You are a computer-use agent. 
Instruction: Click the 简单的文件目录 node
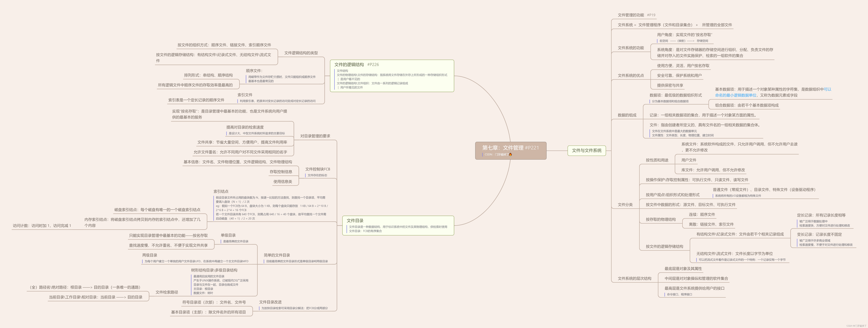pyautogui.click(x=277, y=255)
